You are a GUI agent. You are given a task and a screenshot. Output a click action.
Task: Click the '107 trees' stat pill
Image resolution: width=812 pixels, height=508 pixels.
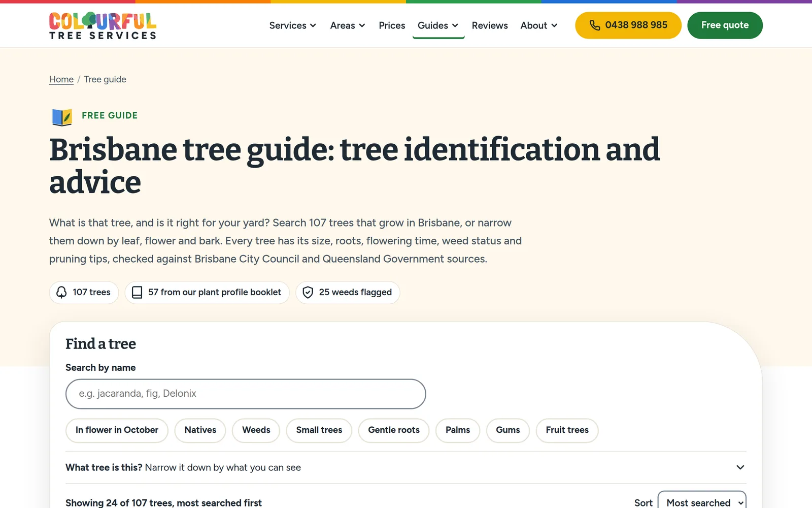click(84, 292)
